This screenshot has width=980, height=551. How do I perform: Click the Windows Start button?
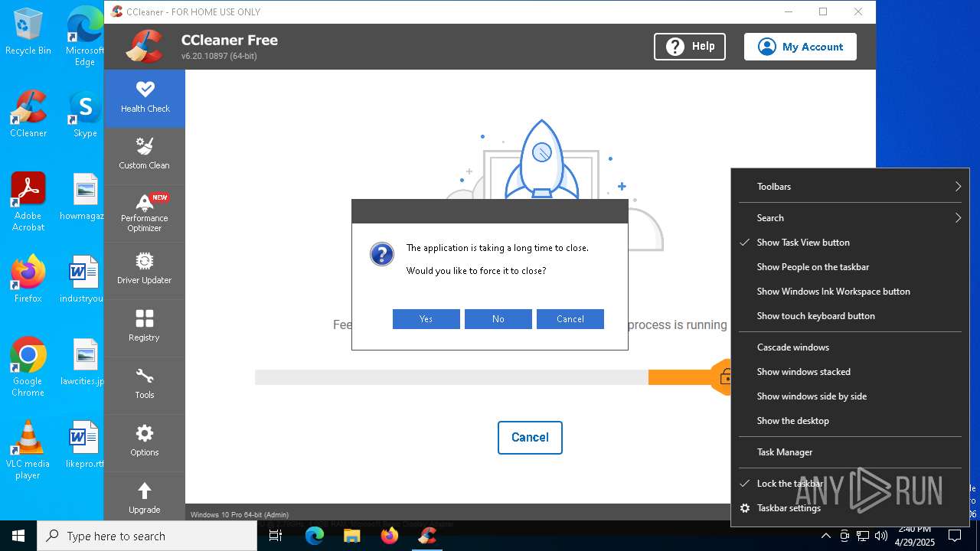pos(18,536)
